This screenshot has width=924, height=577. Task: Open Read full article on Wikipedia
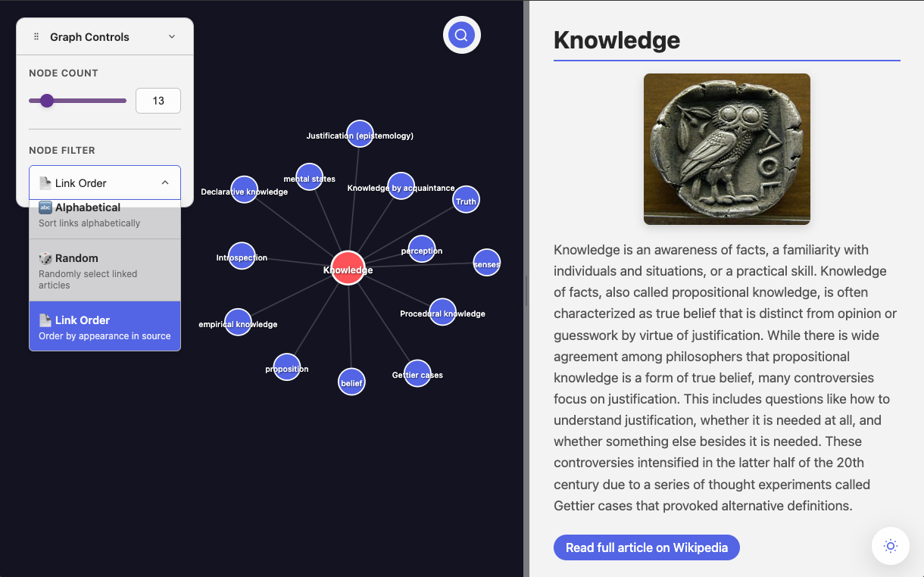pyautogui.click(x=646, y=547)
